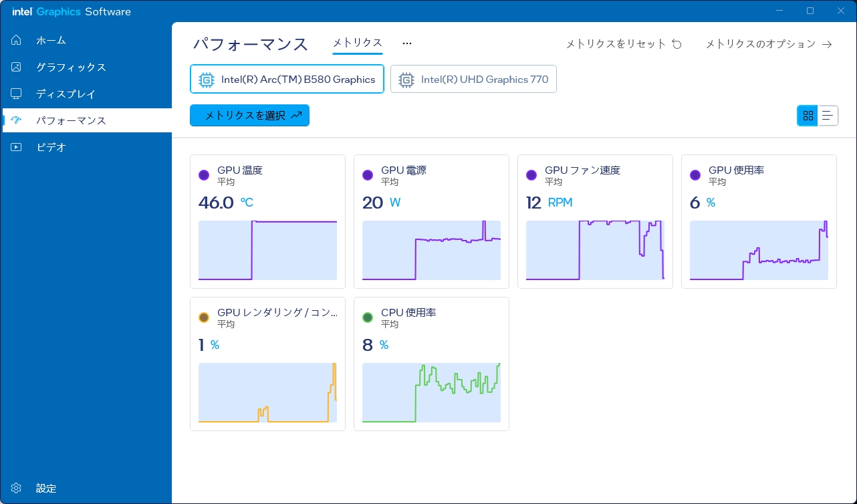Open the more tabs ellipsis menu
Viewport: 857px width, 504px height.
click(407, 43)
